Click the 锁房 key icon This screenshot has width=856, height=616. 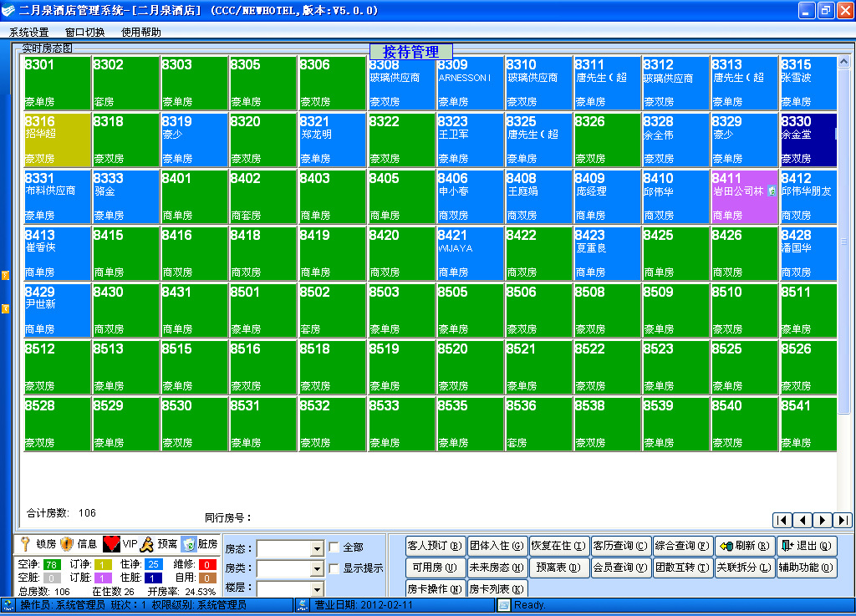[24, 543]
